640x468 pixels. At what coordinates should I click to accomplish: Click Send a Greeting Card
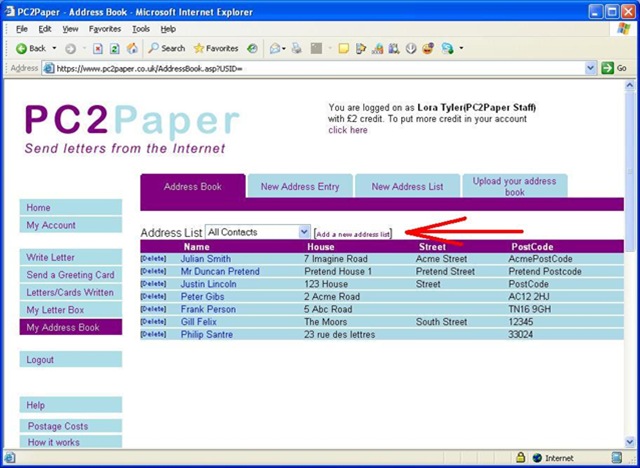[71, 275]
